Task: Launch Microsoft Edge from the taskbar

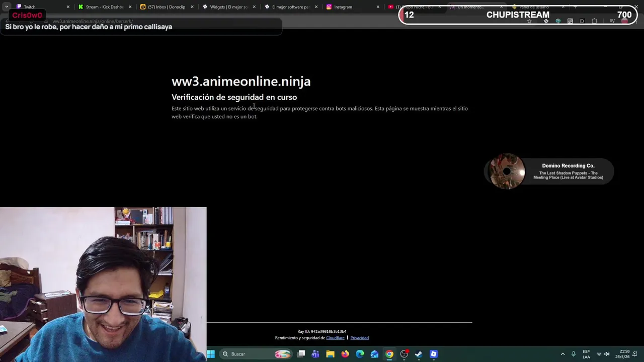Action: [x=360, y=354]
